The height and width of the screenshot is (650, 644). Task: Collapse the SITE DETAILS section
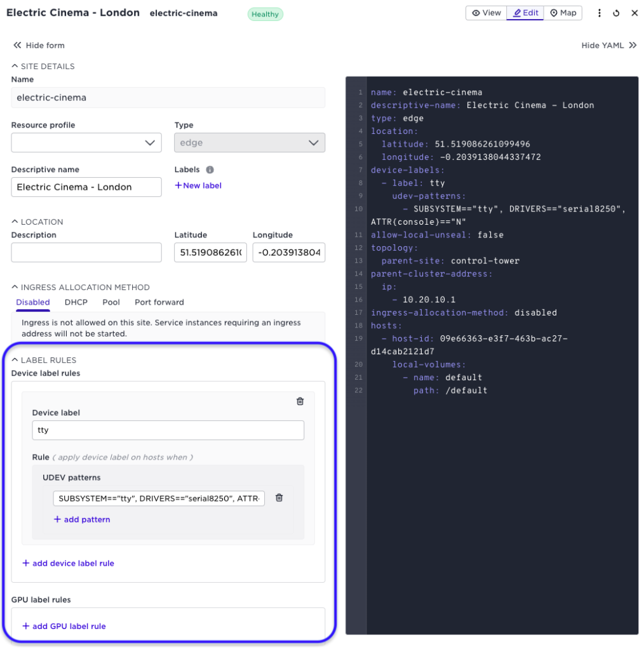(x=13, y=66)
